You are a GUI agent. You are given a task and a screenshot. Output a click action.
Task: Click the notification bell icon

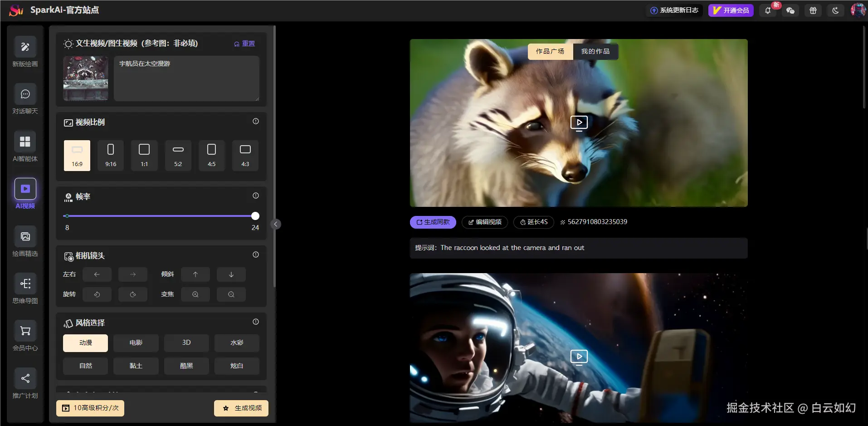[768, 10]
